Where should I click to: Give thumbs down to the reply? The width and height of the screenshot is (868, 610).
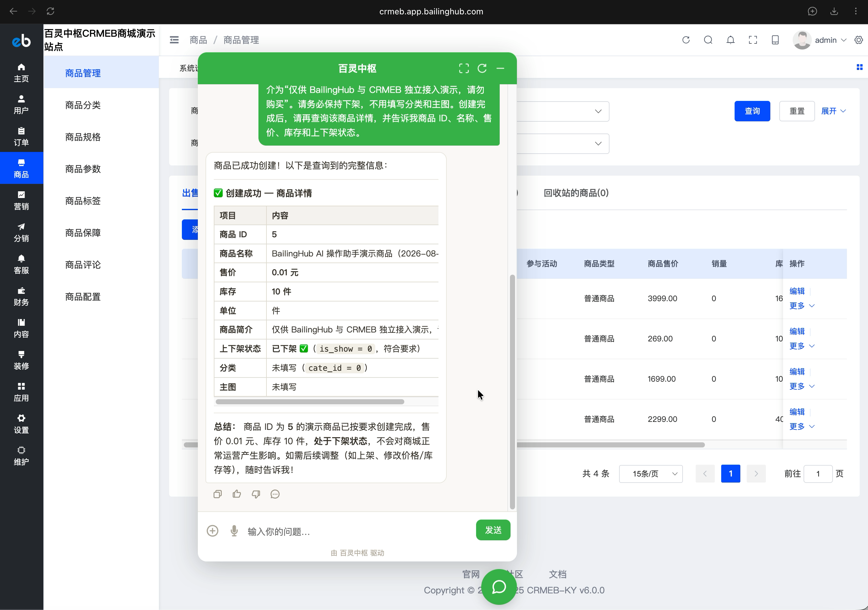pos(256,494)
